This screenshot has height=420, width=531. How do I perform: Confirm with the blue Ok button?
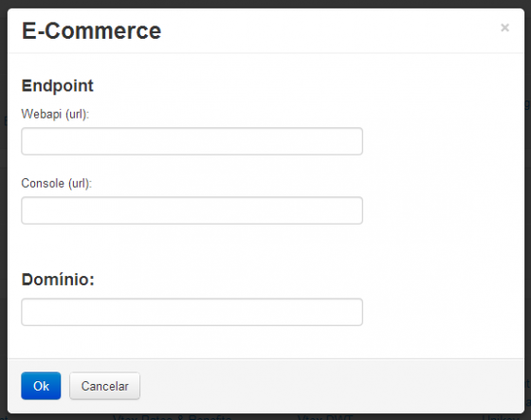[x=41, y=386]
